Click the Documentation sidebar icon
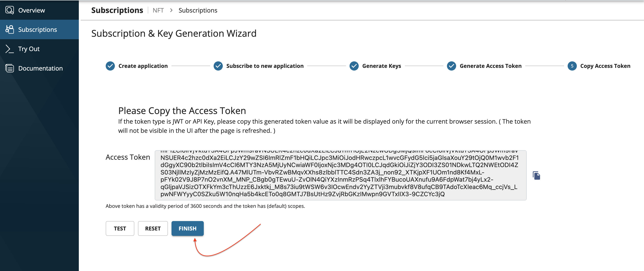644x271 pixels. click(x=9, y=68)
